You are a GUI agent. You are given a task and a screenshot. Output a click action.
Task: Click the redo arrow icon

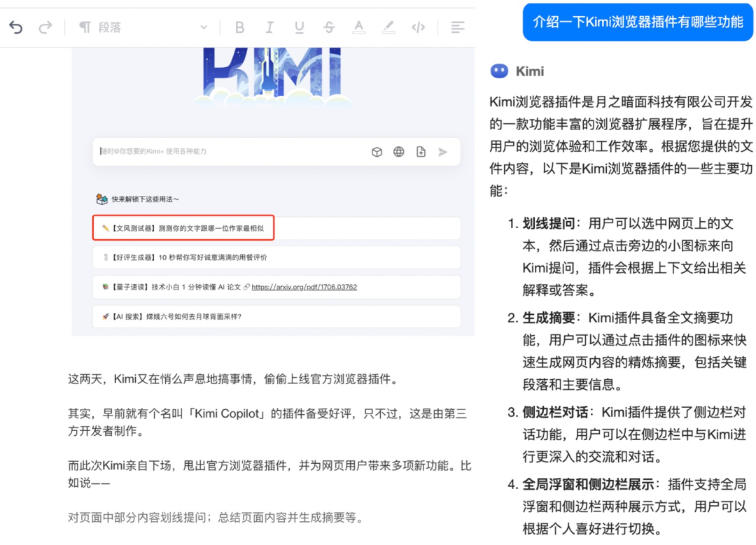click(x=45, y=27)
